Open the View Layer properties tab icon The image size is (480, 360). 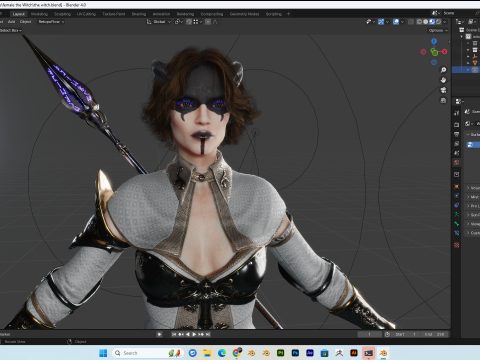point(456,143)
